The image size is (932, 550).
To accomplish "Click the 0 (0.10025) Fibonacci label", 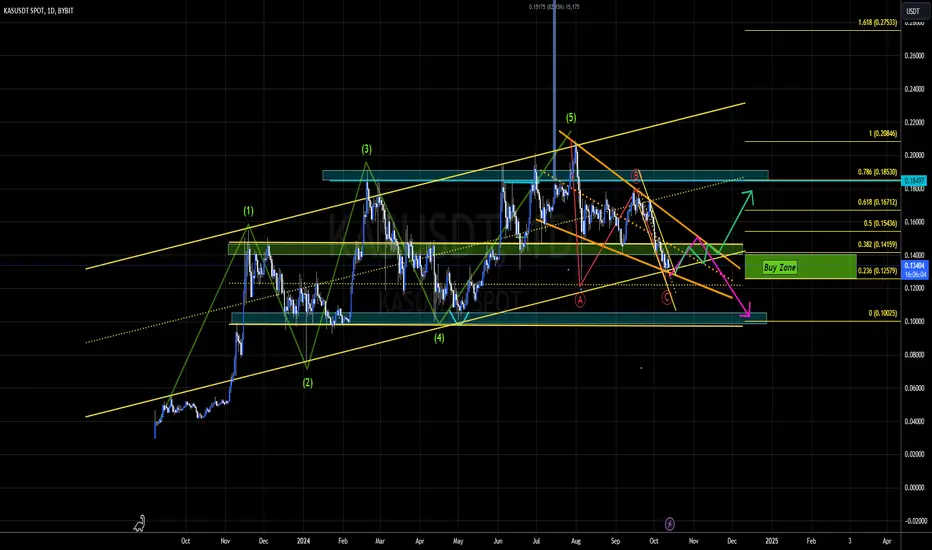I will tap(883, 313).
